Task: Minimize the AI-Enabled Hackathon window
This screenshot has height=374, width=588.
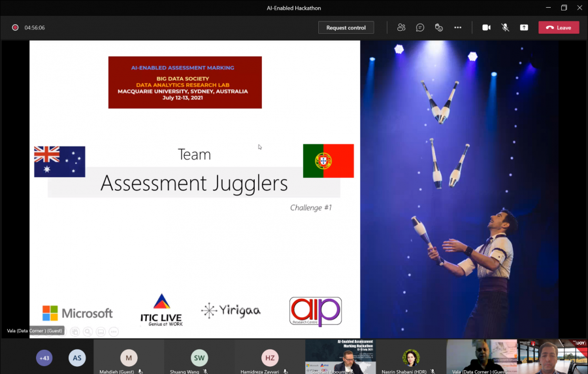Action: click(x=548, y=7)
